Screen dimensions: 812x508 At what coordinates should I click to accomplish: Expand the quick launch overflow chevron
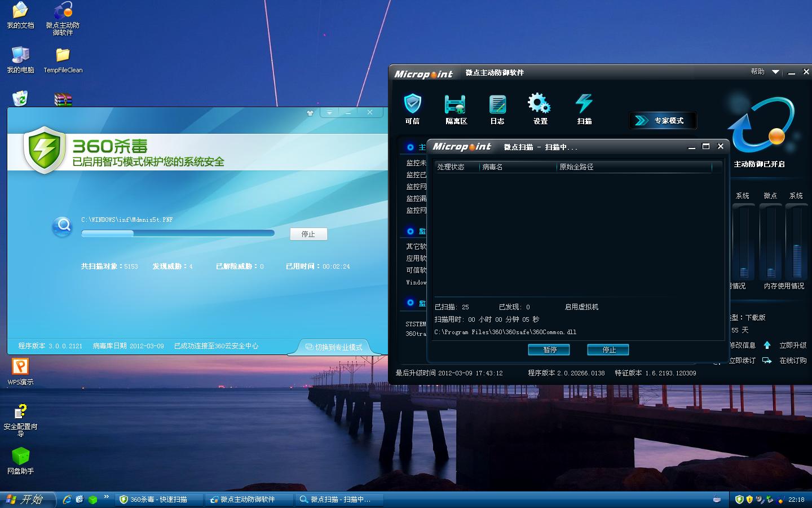(107, 497)
